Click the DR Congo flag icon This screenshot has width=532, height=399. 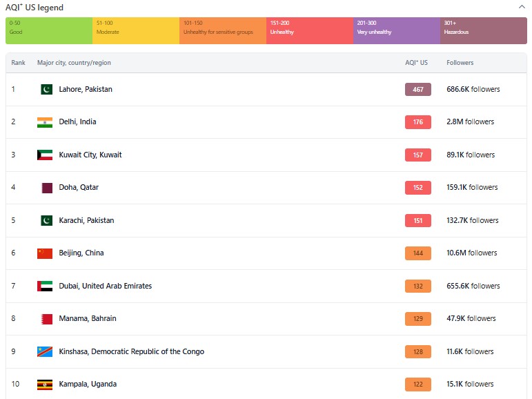[45, 351]
